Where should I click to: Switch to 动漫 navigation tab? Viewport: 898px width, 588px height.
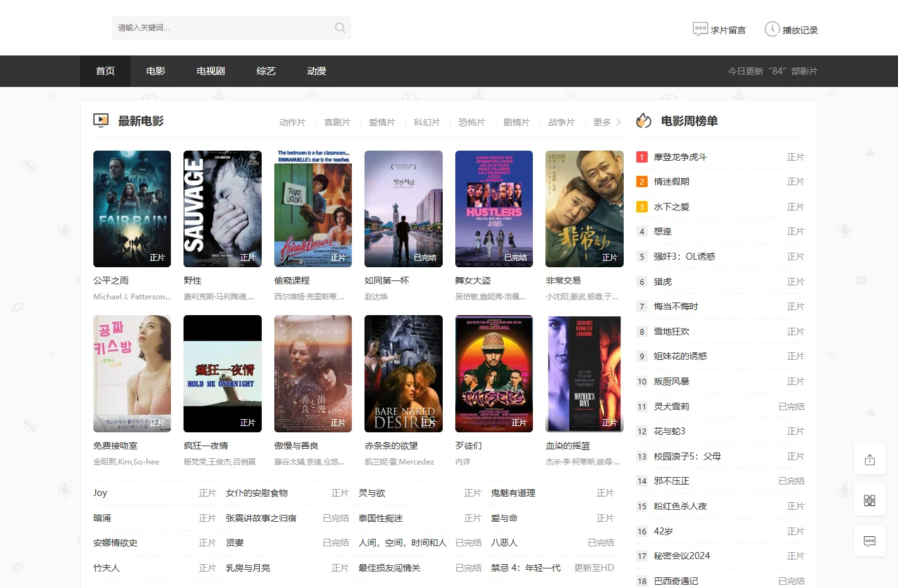click(317, 71)
